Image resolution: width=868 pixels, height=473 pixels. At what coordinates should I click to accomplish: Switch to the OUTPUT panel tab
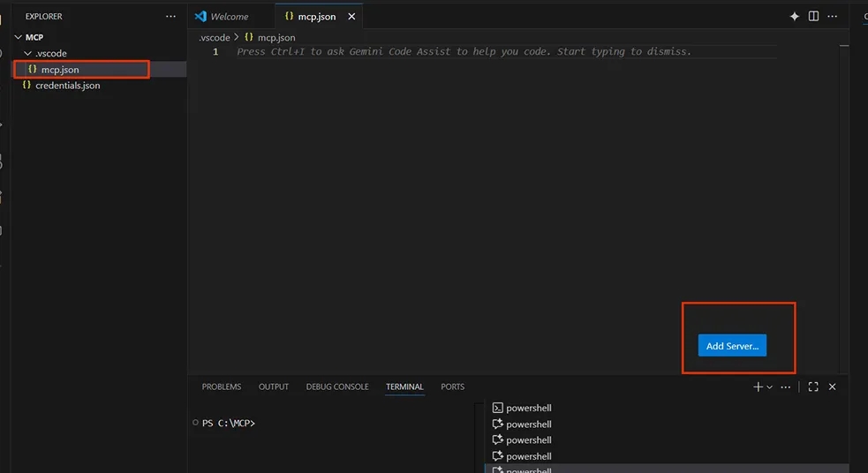274,387
